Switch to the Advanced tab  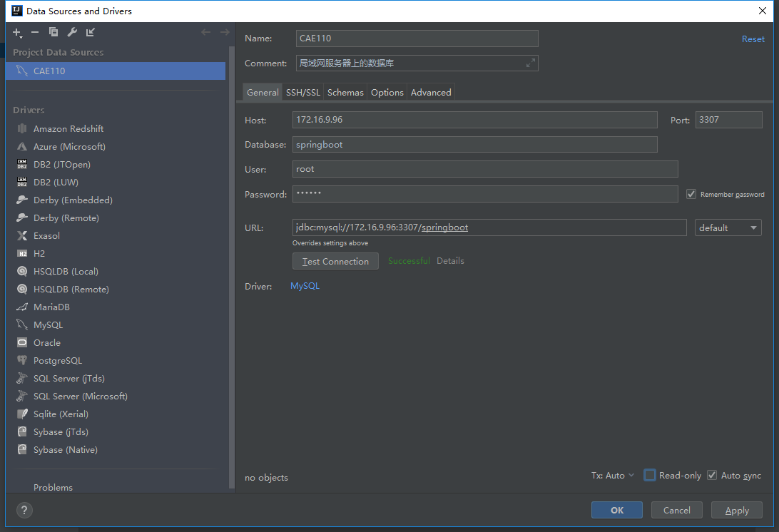[x=431, y=93]
